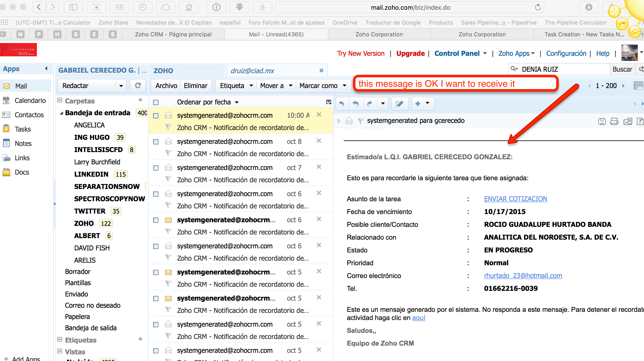Check the 10:00 A message checkbox
This screenshot has height=361, width=644.
[x=156, y=116]
